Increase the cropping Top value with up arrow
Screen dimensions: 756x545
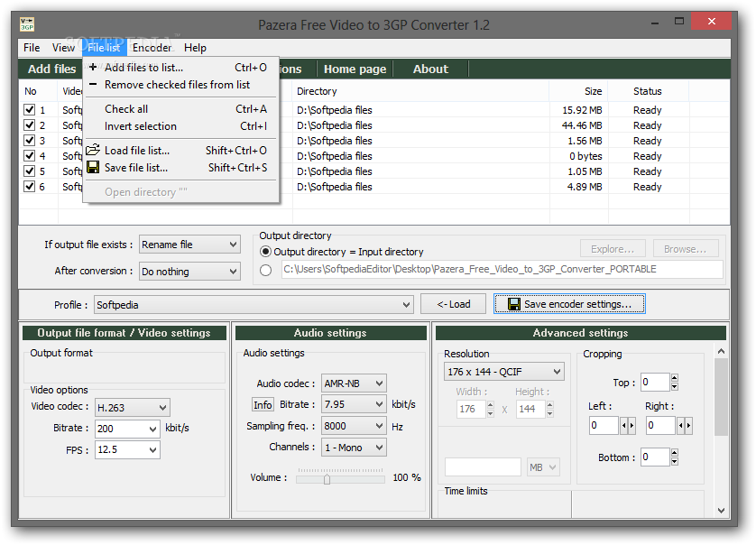(x=675, y=377)
